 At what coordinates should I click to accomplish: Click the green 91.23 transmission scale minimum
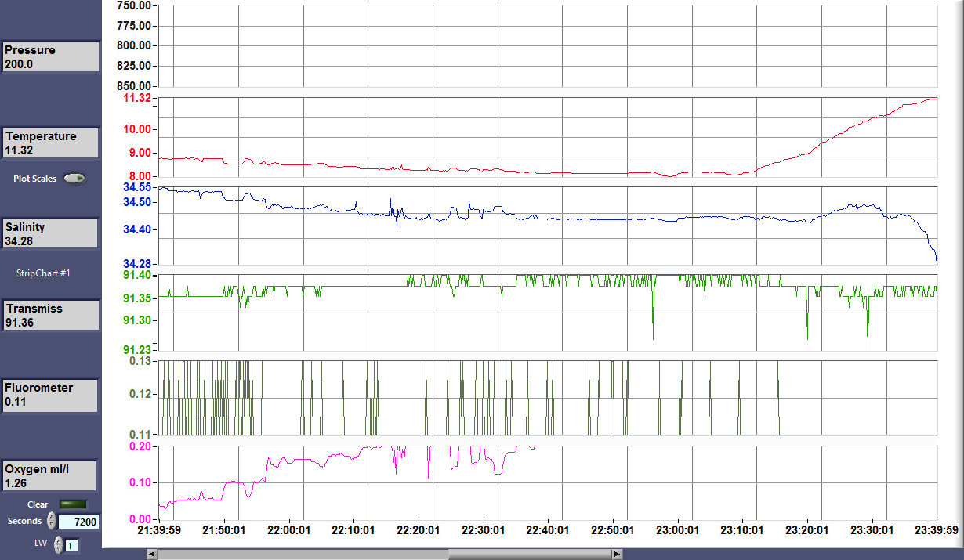136,350
